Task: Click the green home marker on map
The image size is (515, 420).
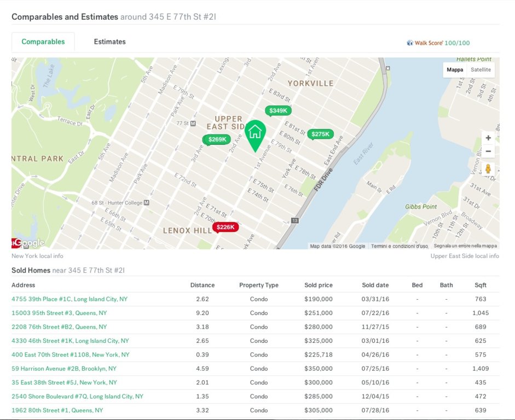Action: pos(254,133)
